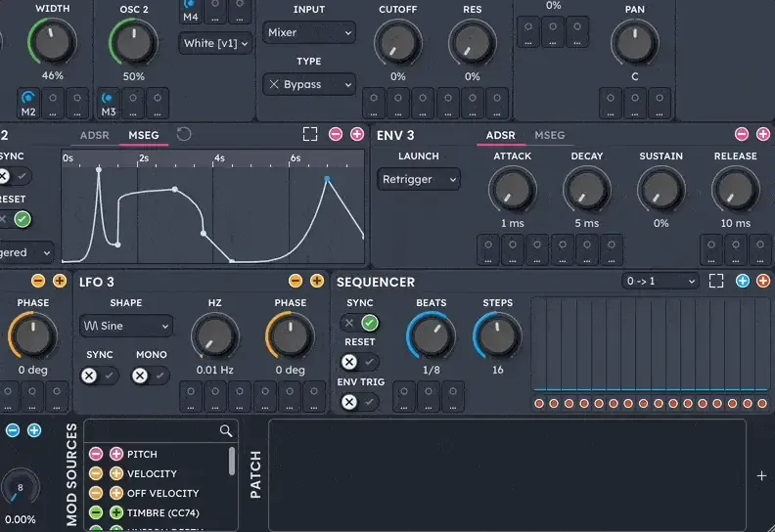Click the plus icon in the Patch panel
Viewport: 775px width, 532px height.
point(761,475)
